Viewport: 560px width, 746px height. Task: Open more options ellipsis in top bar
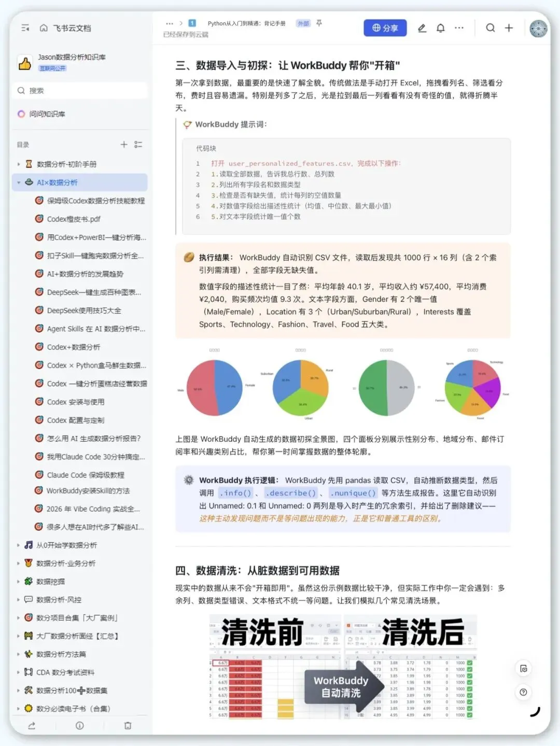click(x=459, y=28)
